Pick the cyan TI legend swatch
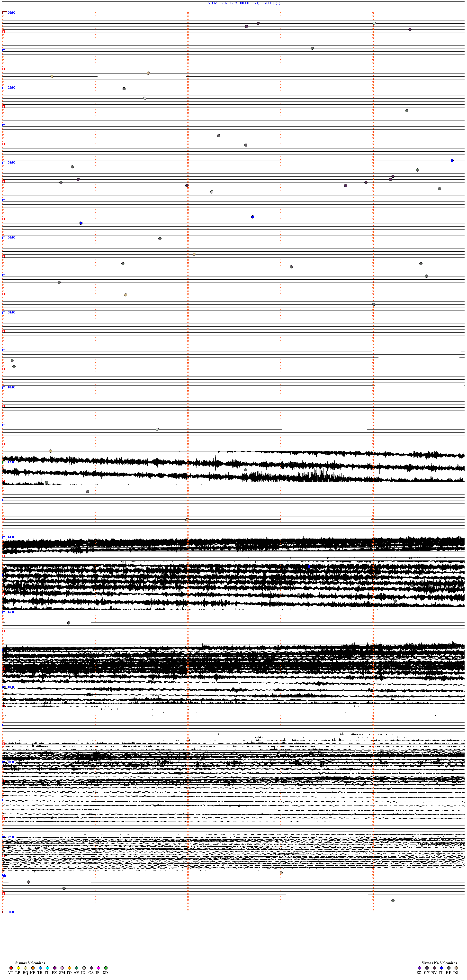 pyautogui.click(x=47, y=968)
